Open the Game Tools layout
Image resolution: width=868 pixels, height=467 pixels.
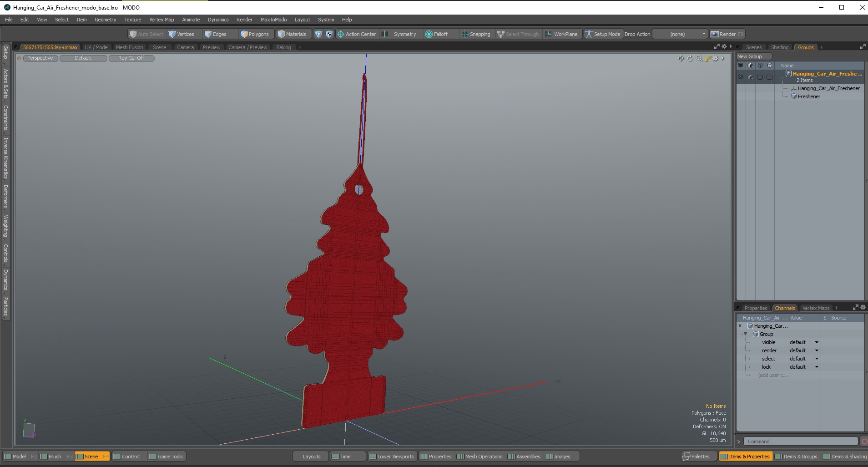(166, 457)
